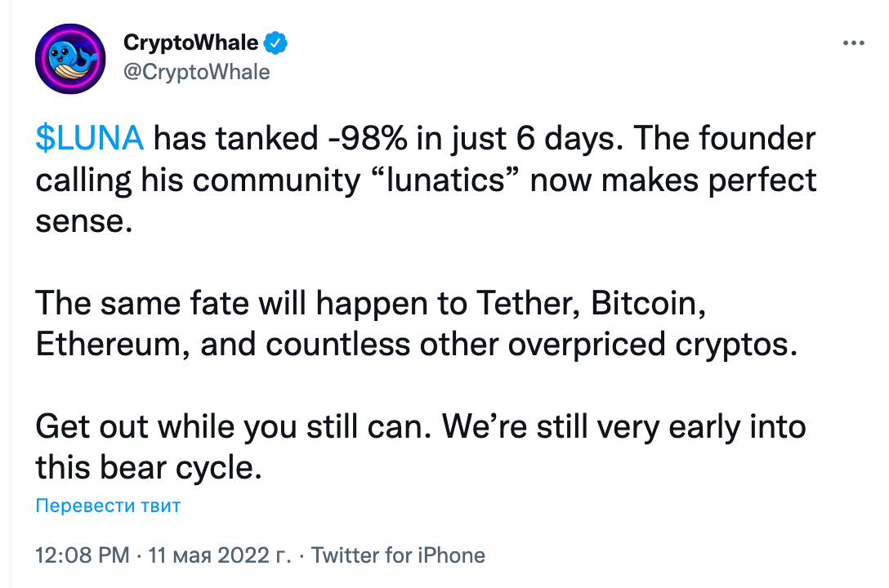This screenshot has width=889, height=588.
Task: Click the word "sense." ending the first paragraph
Action: coord(83,221)
